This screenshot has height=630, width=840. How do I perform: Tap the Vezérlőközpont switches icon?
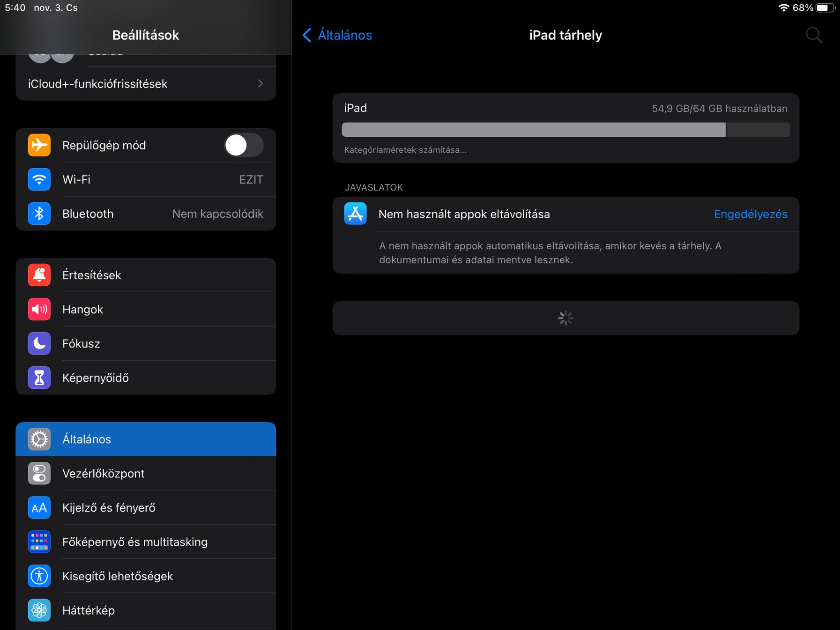(39, 473)
